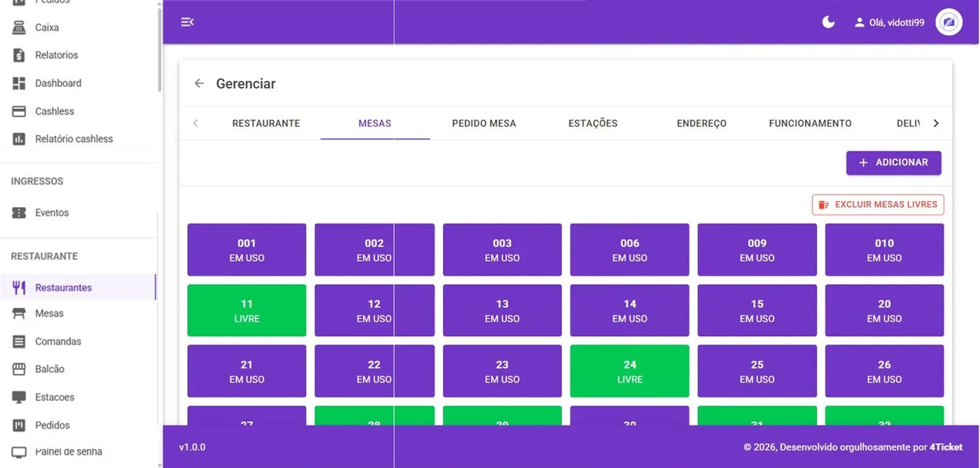Image resolution: width=980 pixels, height=468 pixels.
Task: Select table 006 card
Action: (x=630, y=250)
